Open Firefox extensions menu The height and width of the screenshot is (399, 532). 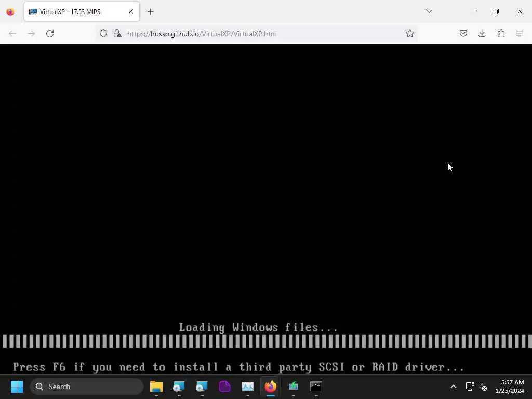point(501,33)
